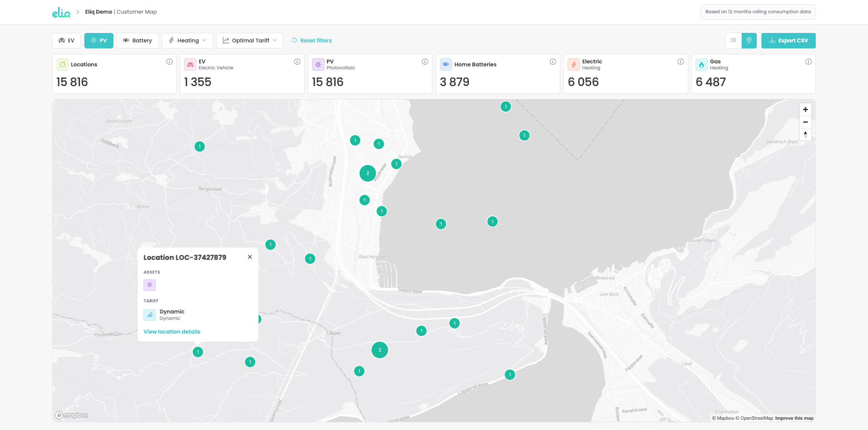
Task: Reset map bearing to north
Action: click(806, 134)
